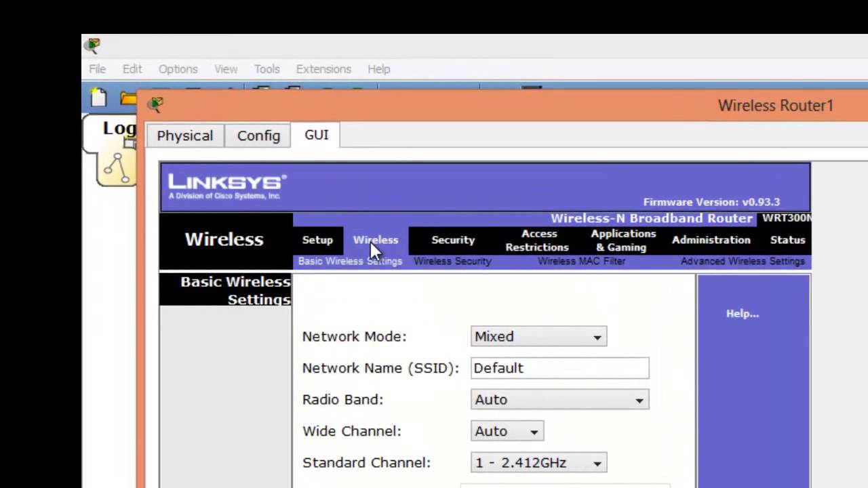Open the Extensions menu
The height and width of the screenshot is (488, 868).
[323, 69]
